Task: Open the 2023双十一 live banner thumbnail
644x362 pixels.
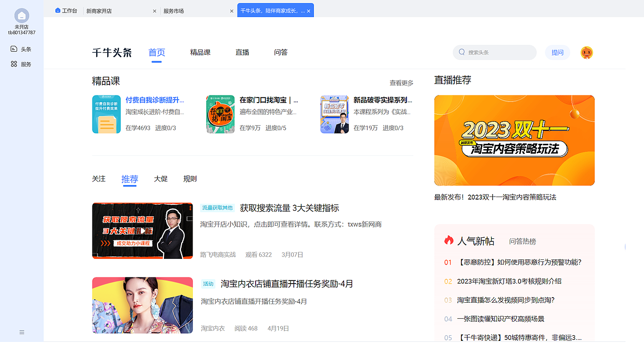Action: point(514,140)
